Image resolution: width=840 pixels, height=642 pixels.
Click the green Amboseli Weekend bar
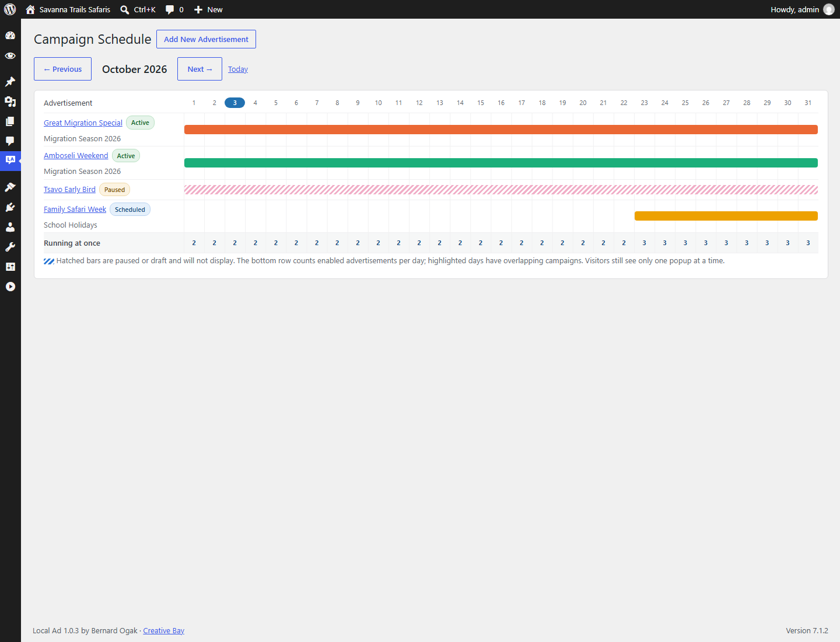tap(501, 163)
